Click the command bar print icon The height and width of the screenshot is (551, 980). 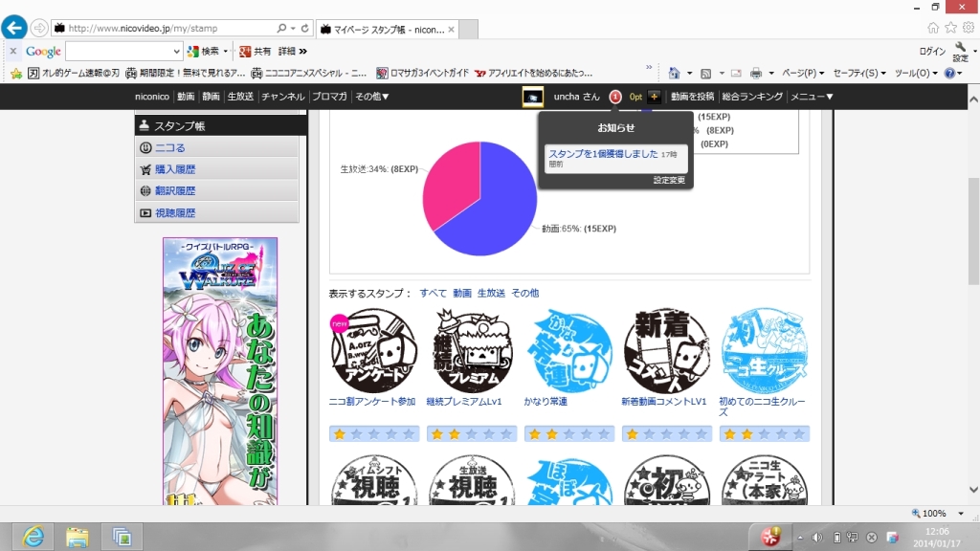click(x=756, y=73)
